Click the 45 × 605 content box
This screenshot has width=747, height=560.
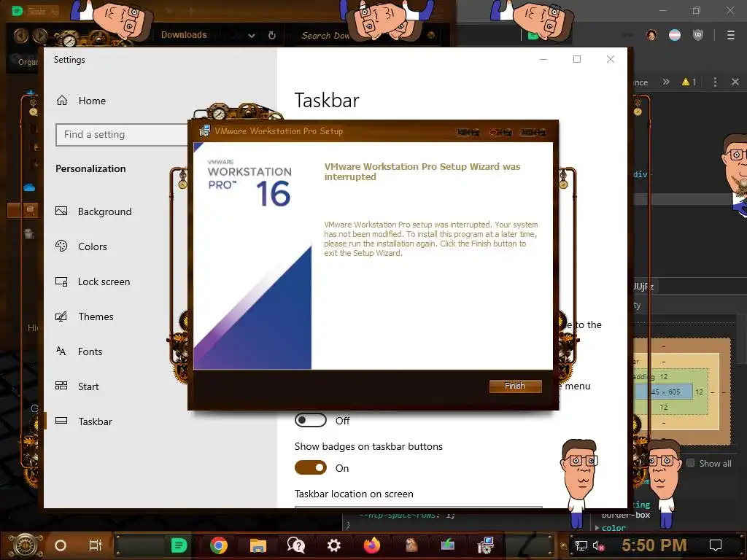pyautogui.click(x=665, y=392)
